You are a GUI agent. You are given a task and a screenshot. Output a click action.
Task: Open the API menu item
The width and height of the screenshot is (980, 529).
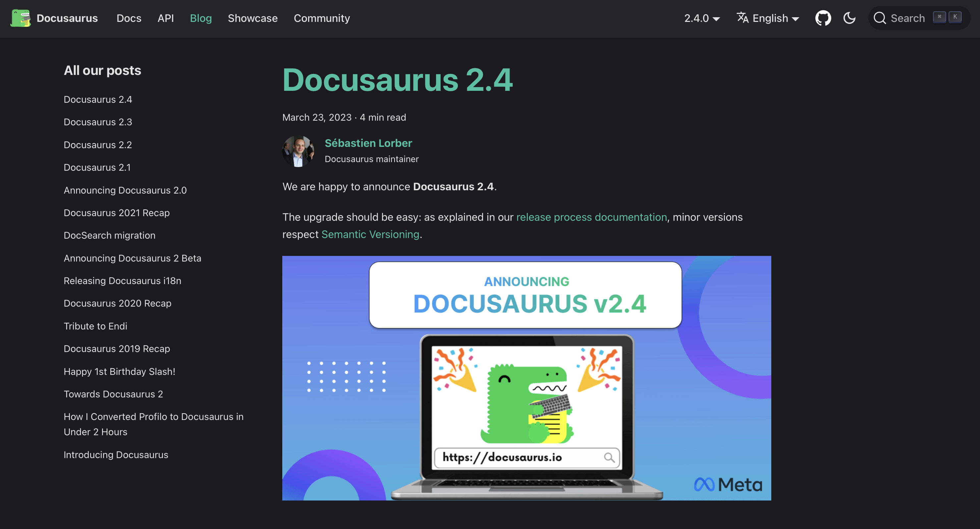click(x=166, y=18)
